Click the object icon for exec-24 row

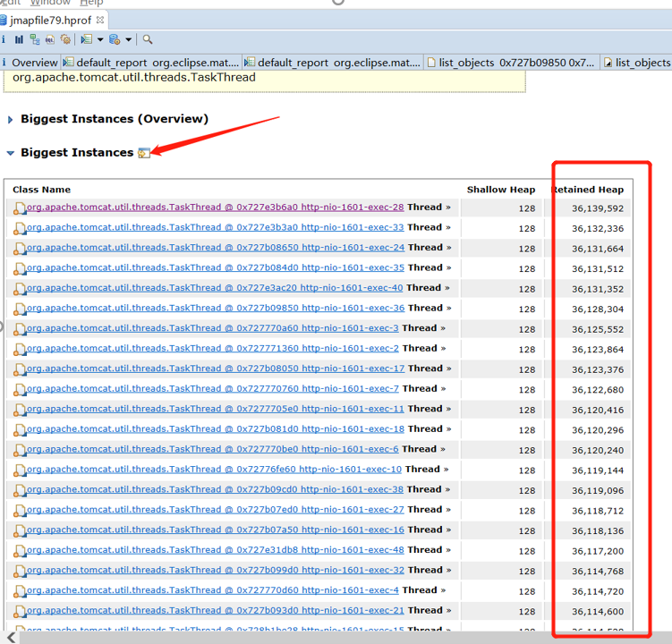click(19, 248)
